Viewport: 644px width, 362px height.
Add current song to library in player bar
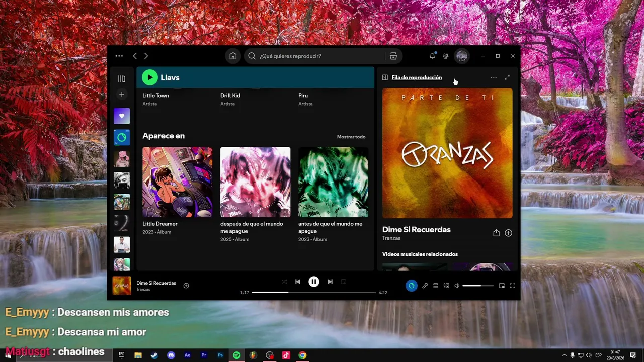coord(186,286)
